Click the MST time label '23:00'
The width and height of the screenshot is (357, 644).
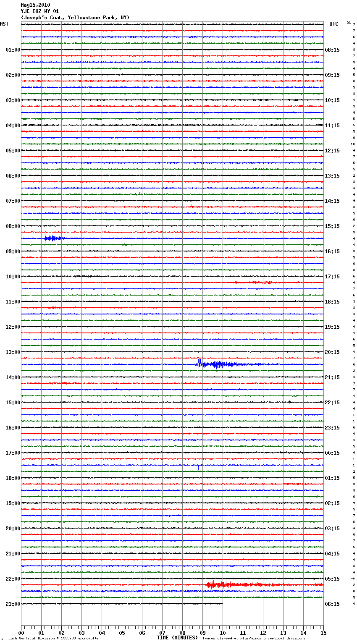13,604
